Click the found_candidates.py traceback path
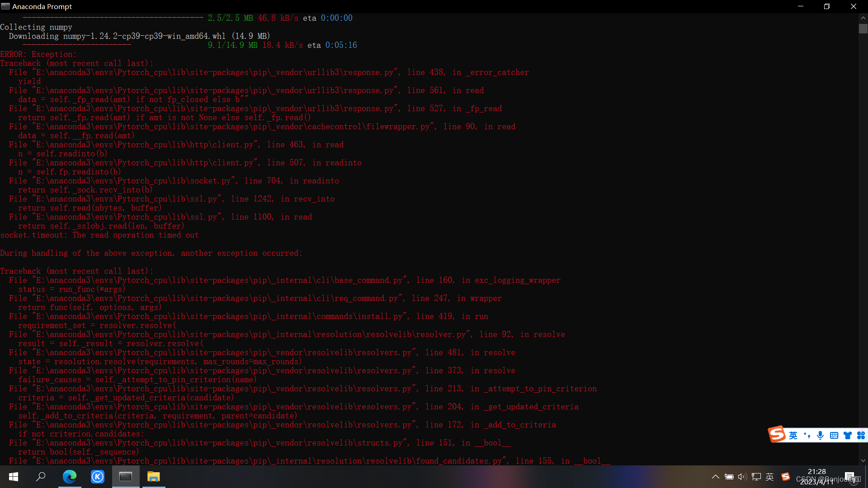 (x=269, y=461)
